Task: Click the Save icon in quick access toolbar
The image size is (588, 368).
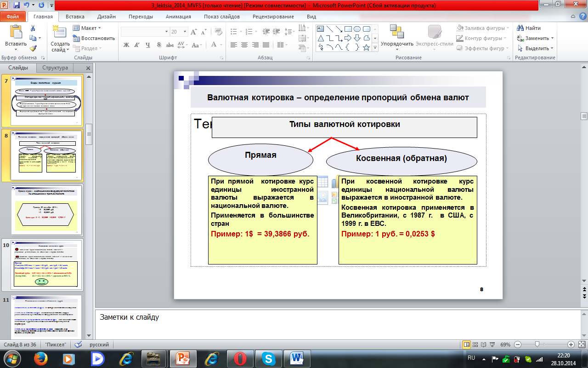Action: [17, 6]
